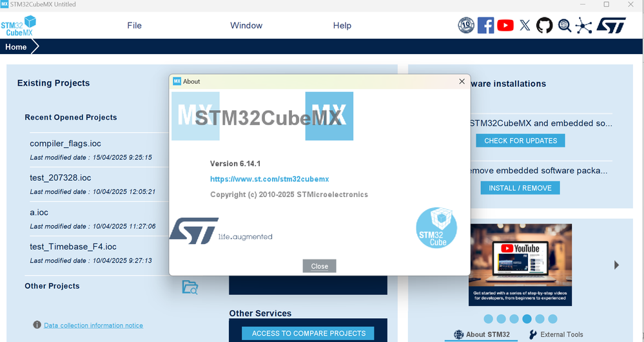Open the st.com/stm32cubemx link
The image size is (644, 342).
[x=269, y=179]
